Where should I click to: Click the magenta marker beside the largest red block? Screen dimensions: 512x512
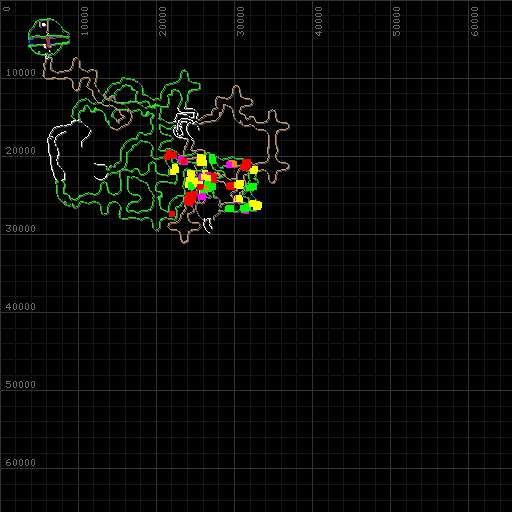coord(202,197)
